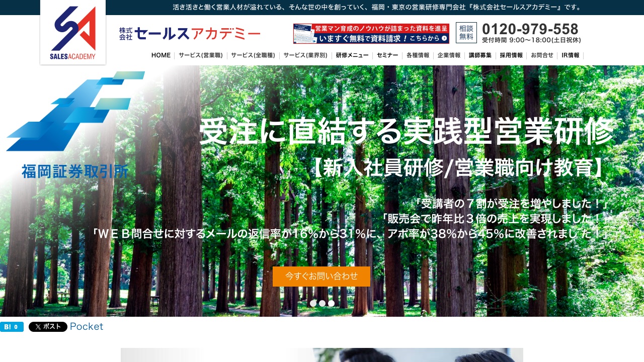Click the 福岡証券取引所 logo
This screenshot has height=362, width=644.
point(75,125)
